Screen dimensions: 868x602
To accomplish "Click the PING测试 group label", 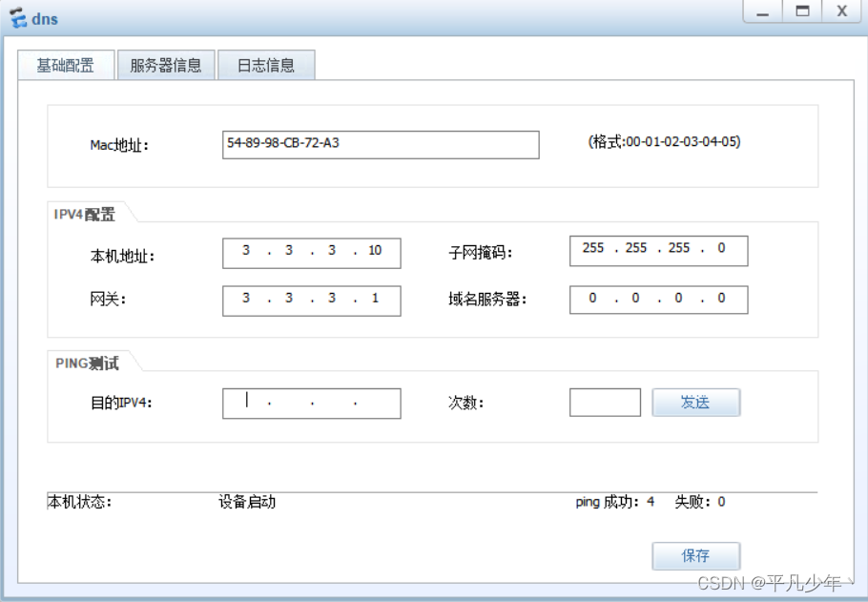I will (x=87, y=363).
